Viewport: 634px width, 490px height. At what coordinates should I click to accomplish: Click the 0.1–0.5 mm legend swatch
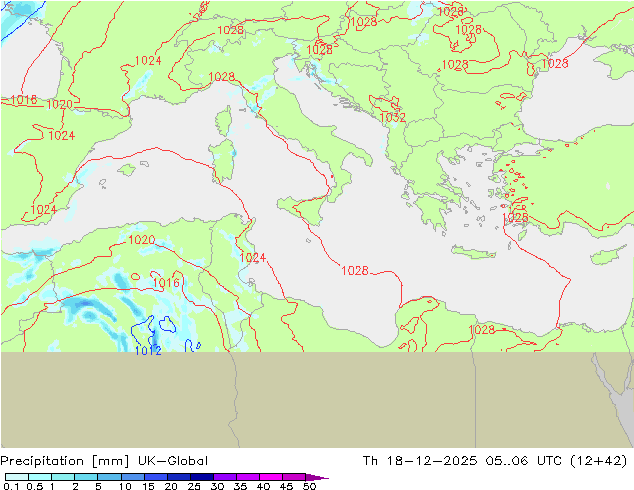click(17, 477)
